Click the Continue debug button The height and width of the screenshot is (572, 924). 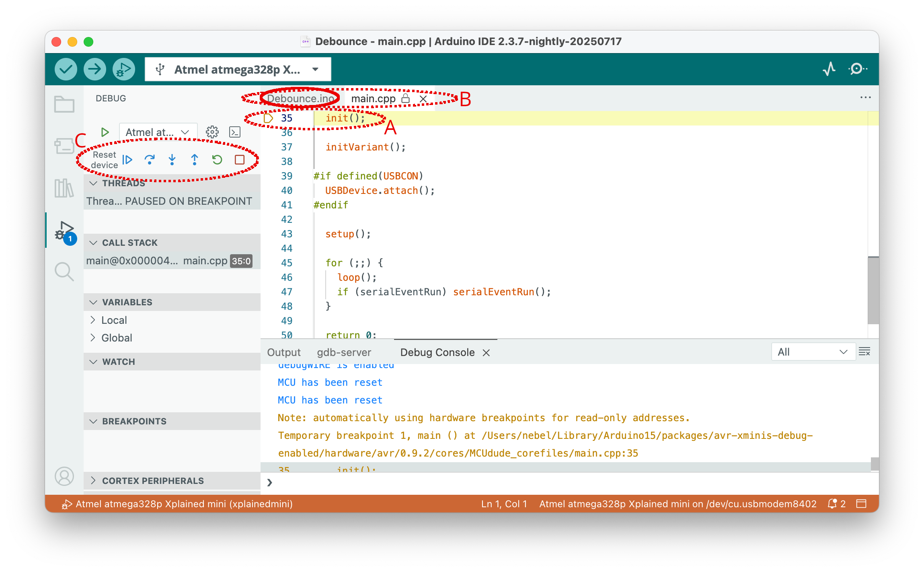[x=127, y=160]
